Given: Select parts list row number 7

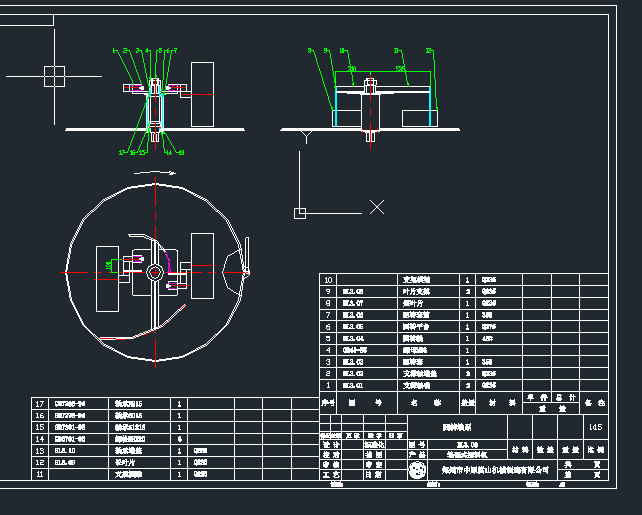Looking at the screenshot, I should coord(464,315).
